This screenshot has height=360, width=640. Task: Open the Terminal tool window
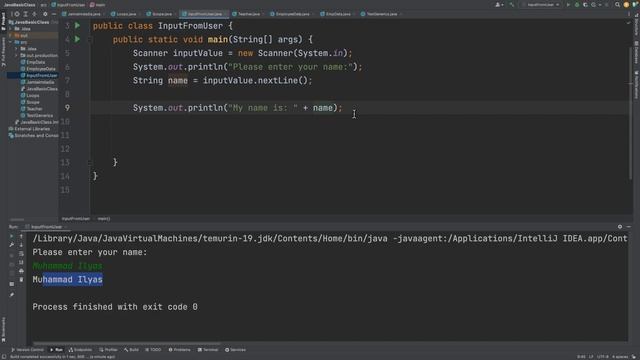pos(208,350)
